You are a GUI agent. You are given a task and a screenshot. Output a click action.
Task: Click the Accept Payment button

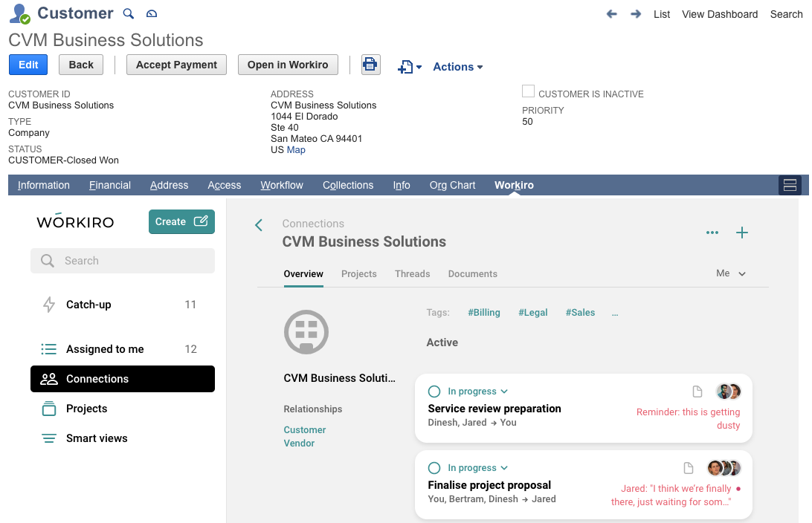coord(177,65)
